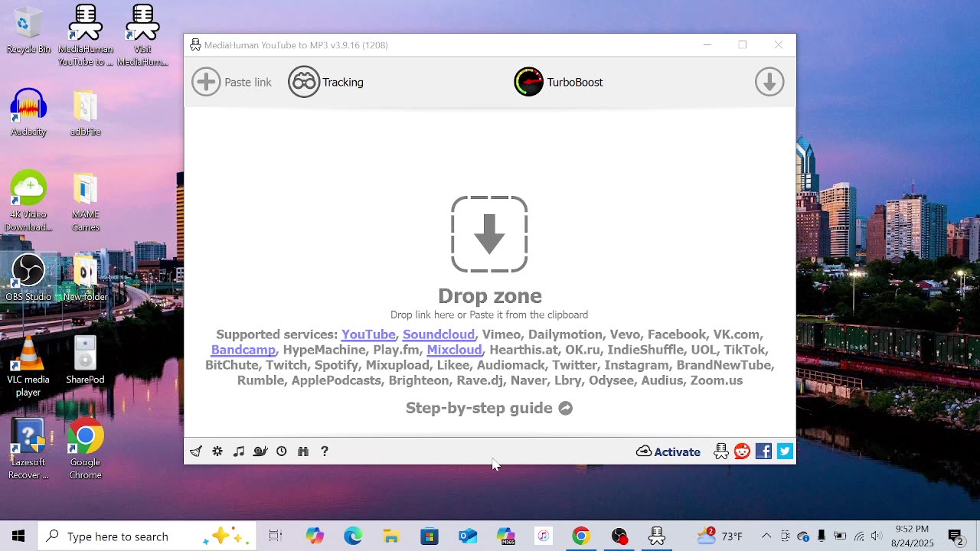Select the Google Chrome desktop icon
The height and width of the screenshot is (551, 980).
[86, 449]
